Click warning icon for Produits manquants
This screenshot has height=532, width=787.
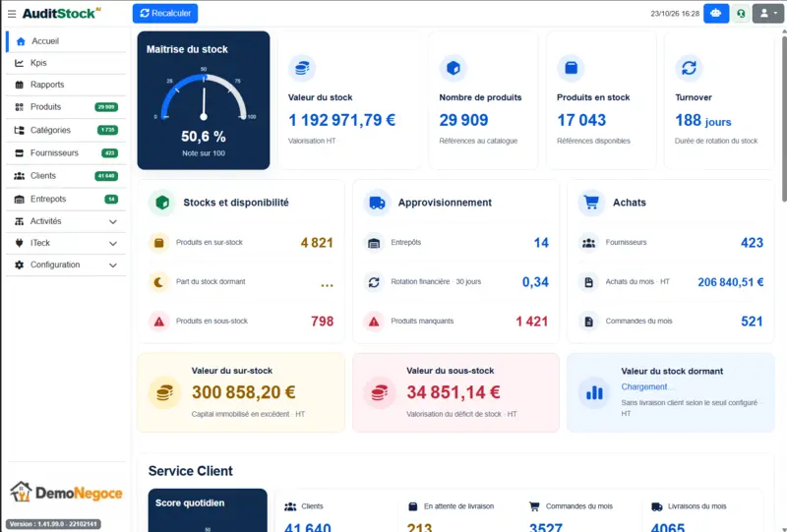click(374, 322)
